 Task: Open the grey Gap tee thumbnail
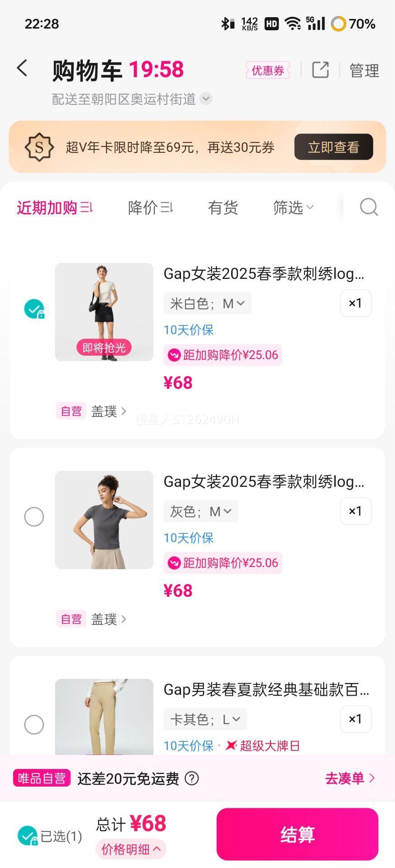point(104,520)
